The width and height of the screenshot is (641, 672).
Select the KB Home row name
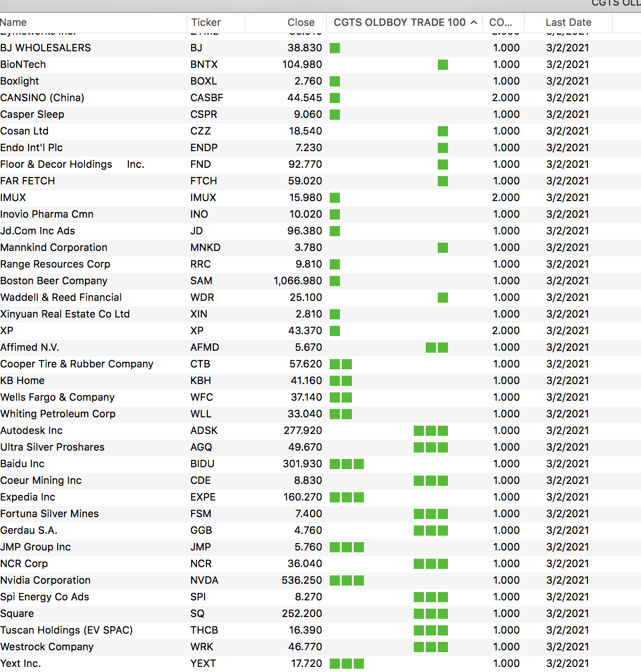pos(23,381)
